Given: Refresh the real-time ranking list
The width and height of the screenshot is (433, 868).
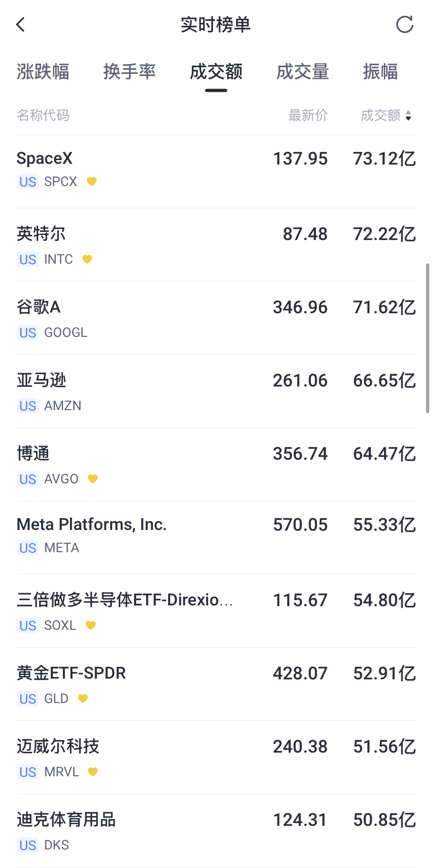Looking at the screenshot, I should coord(405,24).
